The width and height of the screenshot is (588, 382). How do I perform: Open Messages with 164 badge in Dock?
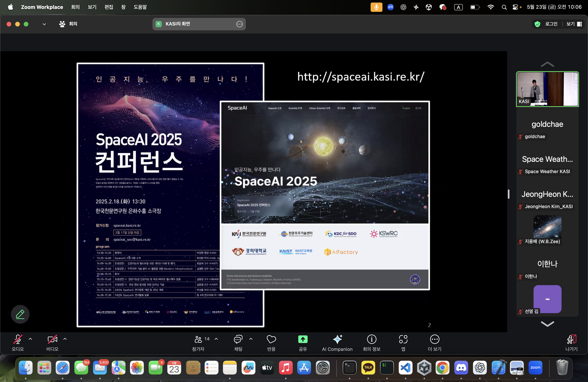coord(81,368)
